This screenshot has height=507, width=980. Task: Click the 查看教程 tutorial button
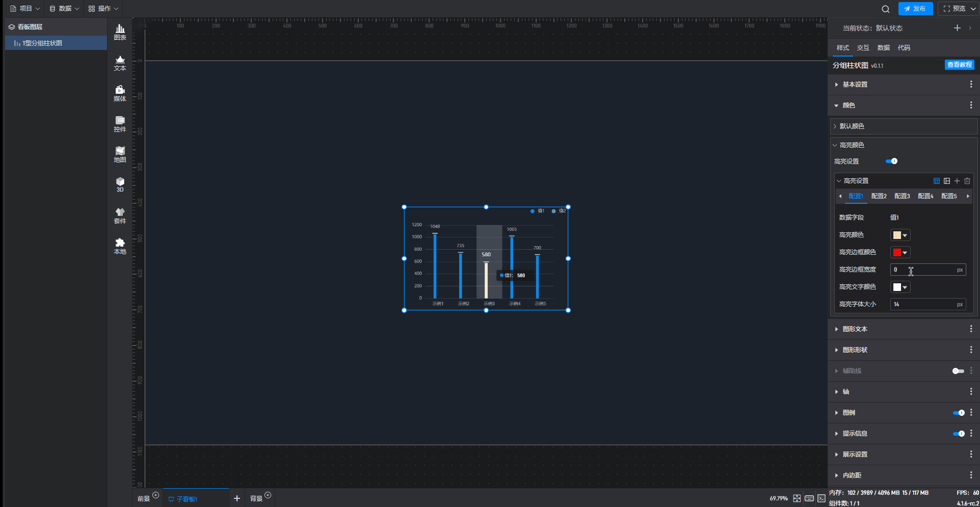(x=959, y=65)
